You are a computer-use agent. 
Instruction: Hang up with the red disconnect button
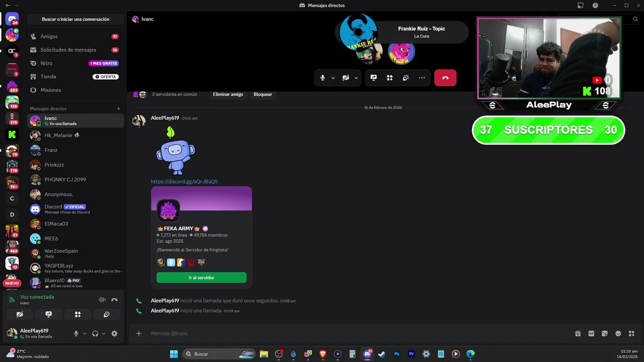pyautogui.click(x=445, y=78)
